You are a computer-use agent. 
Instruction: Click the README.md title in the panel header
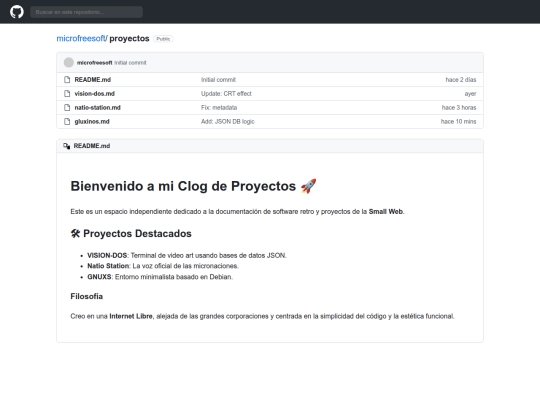92,146
